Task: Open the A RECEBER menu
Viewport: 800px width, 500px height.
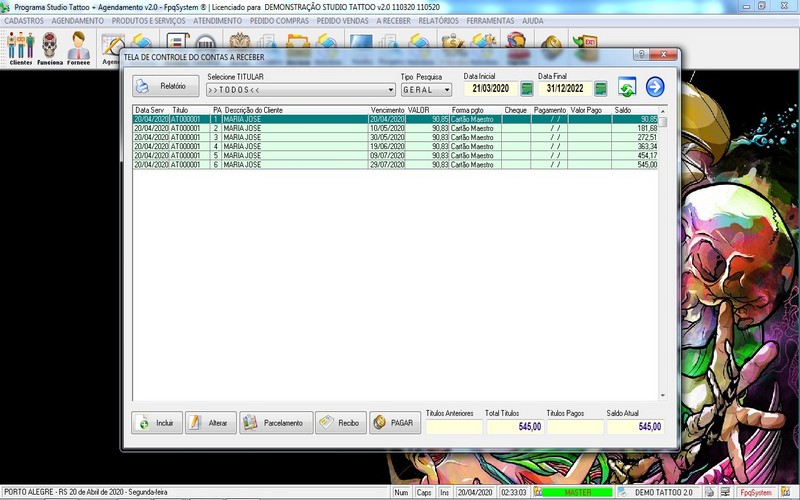Action: tap(393, 21)
